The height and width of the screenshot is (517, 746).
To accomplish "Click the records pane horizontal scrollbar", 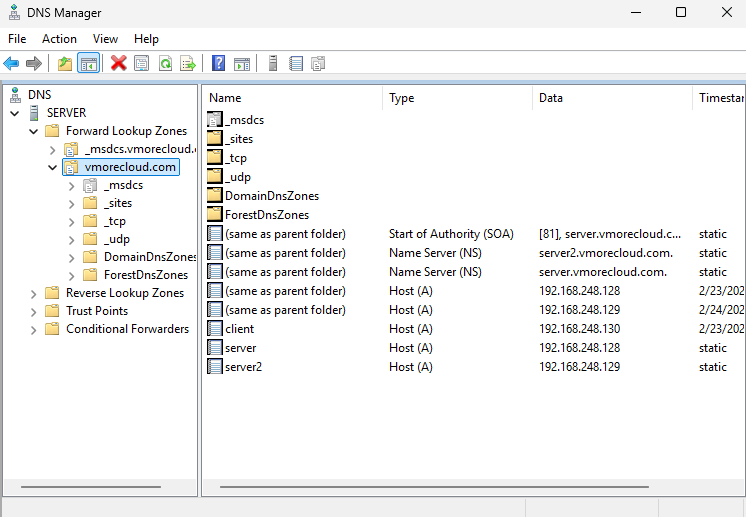I will pos(434,487).
